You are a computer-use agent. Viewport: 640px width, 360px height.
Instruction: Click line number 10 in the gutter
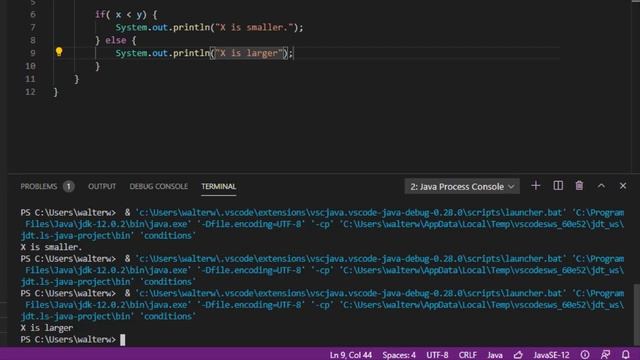coord(30,66)
